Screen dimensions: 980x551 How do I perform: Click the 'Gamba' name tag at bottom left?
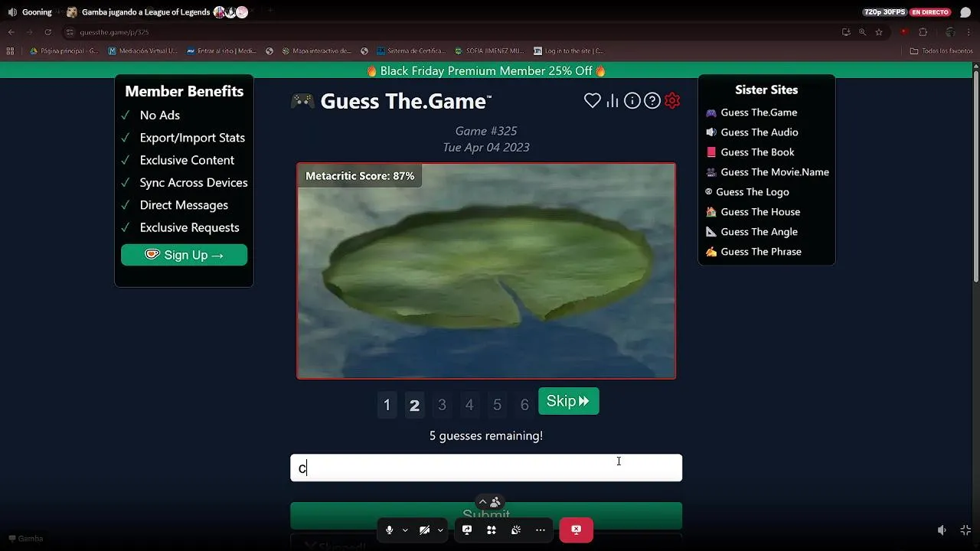[x=26, y=539]
